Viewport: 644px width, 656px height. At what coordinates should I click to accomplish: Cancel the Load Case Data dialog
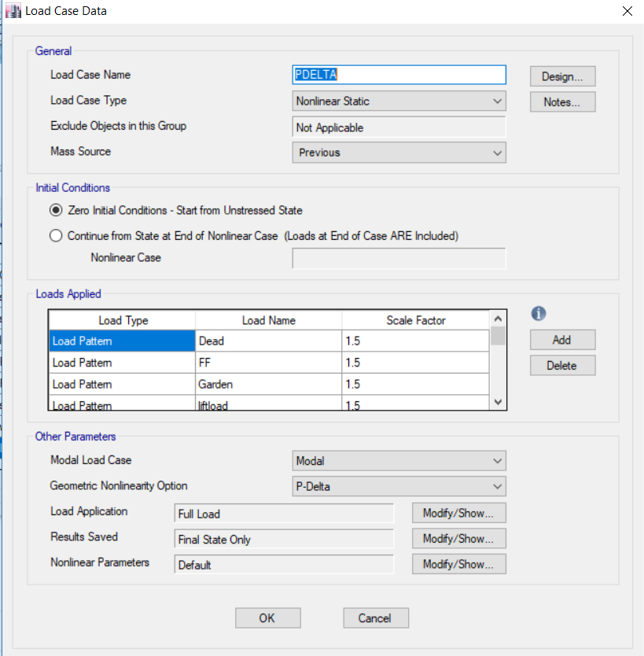click(x=375, y=617)
